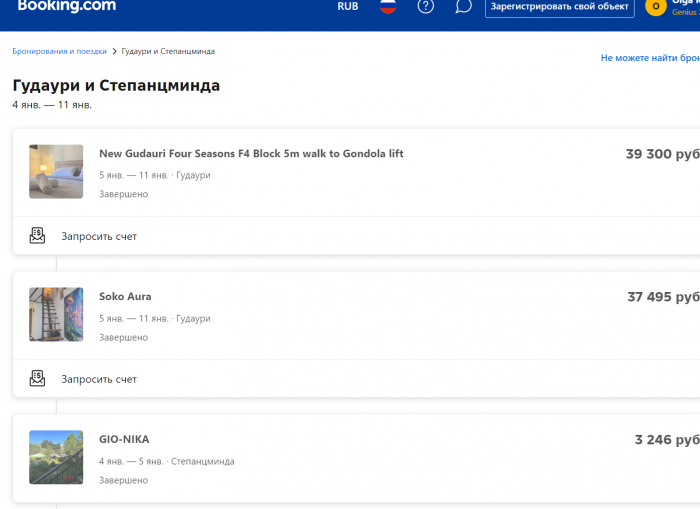Open GIO-NIKA booking title
This screenshot has height=509, width=700.
click(124, 440)
